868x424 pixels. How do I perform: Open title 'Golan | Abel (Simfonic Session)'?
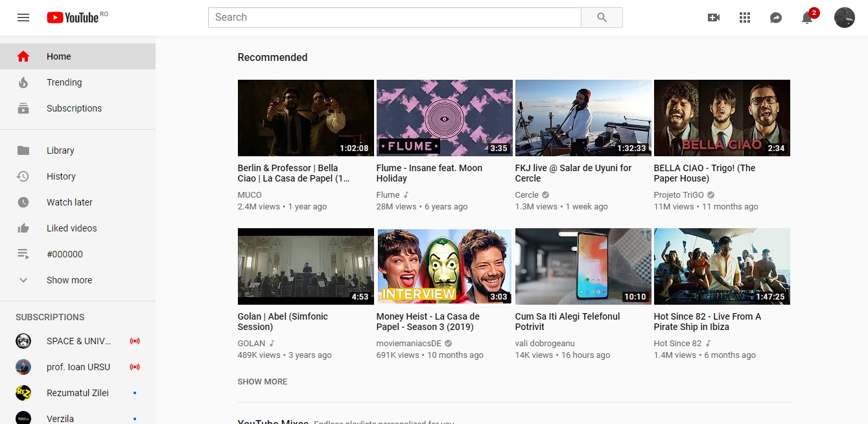click(283, 322)
